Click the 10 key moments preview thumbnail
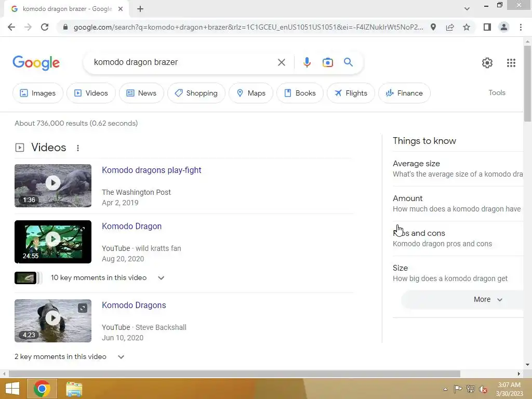 (26, 278)
